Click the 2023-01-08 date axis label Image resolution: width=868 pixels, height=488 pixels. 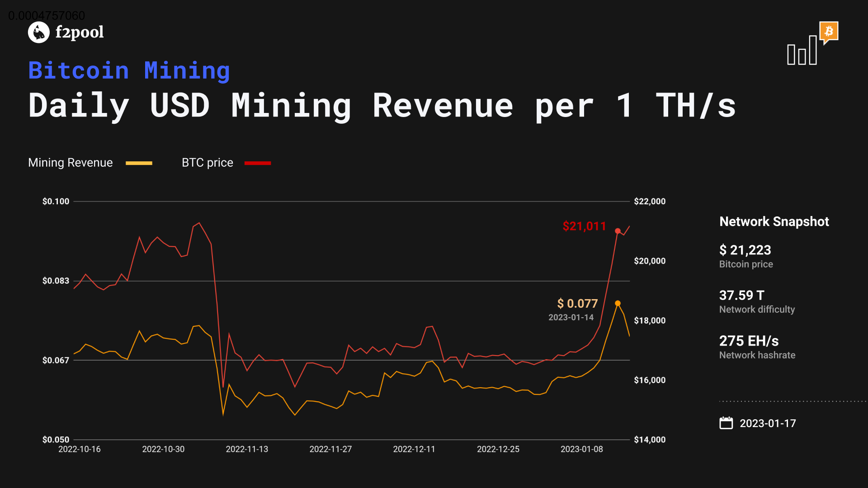(582, 449)
